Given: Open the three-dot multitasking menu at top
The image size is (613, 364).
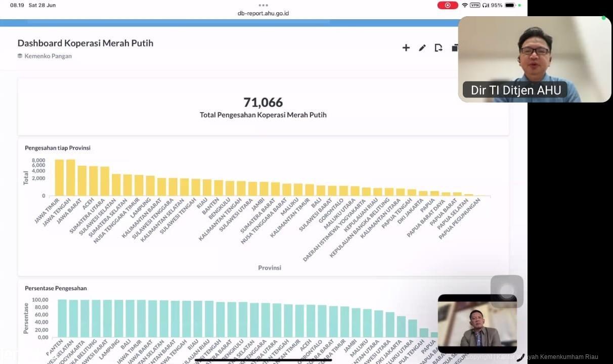Looking at the screenshot, I should coord(263,5).
